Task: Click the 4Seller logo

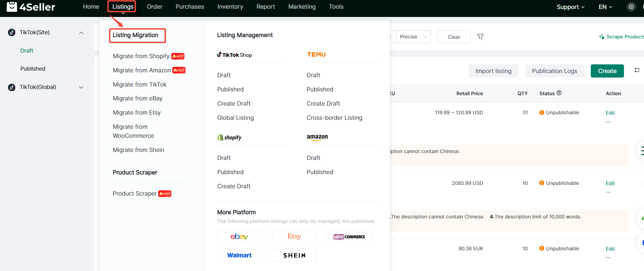Action: click(x=31, y=7)
